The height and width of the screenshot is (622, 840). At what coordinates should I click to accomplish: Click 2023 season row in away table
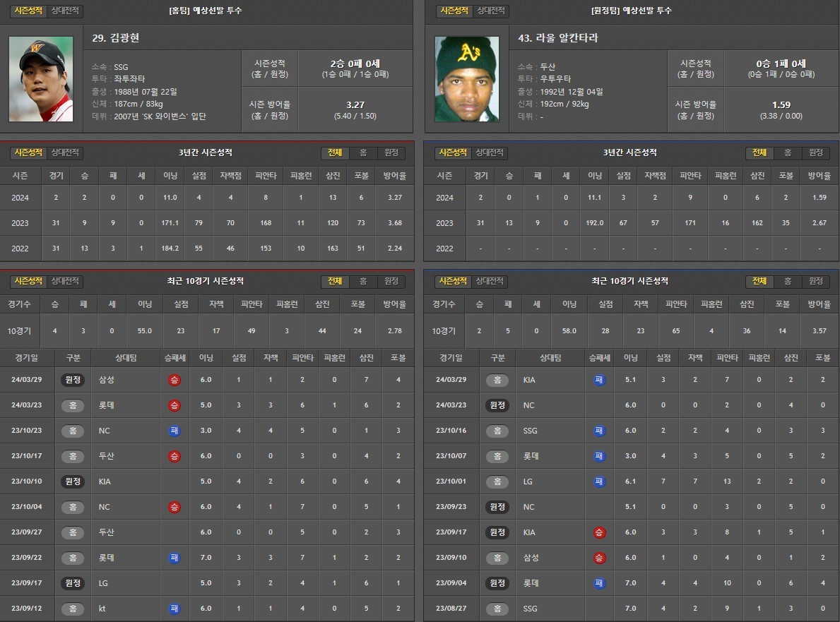(x=632, y=222)
